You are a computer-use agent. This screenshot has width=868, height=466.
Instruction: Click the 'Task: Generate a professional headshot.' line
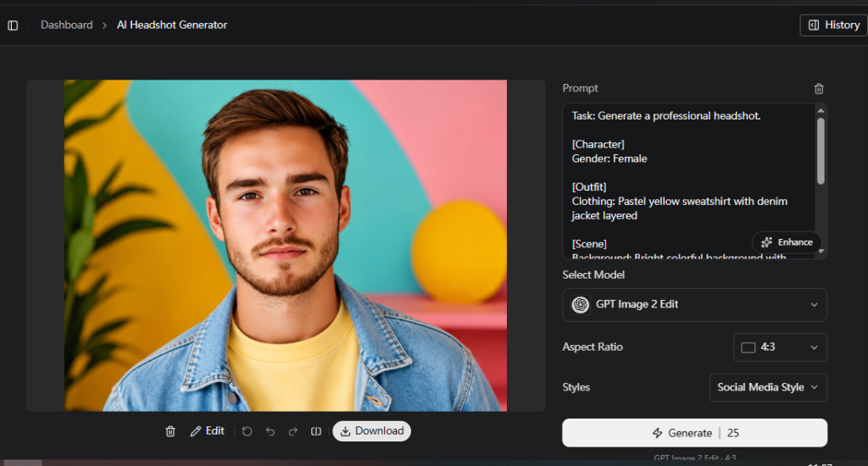(666, 116)
